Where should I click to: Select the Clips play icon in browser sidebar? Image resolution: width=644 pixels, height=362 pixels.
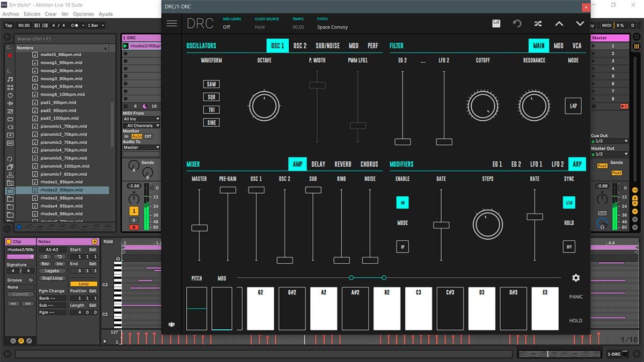pos(10,135)
